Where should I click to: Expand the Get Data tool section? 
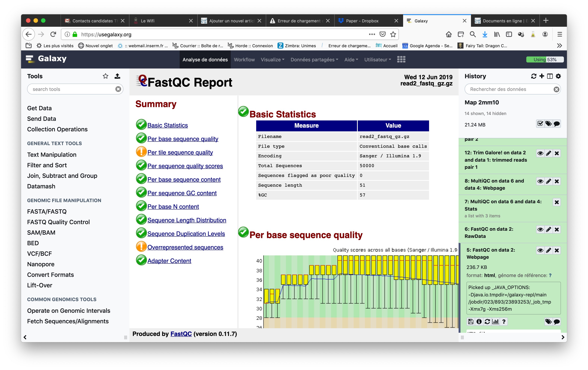(39, 108)
